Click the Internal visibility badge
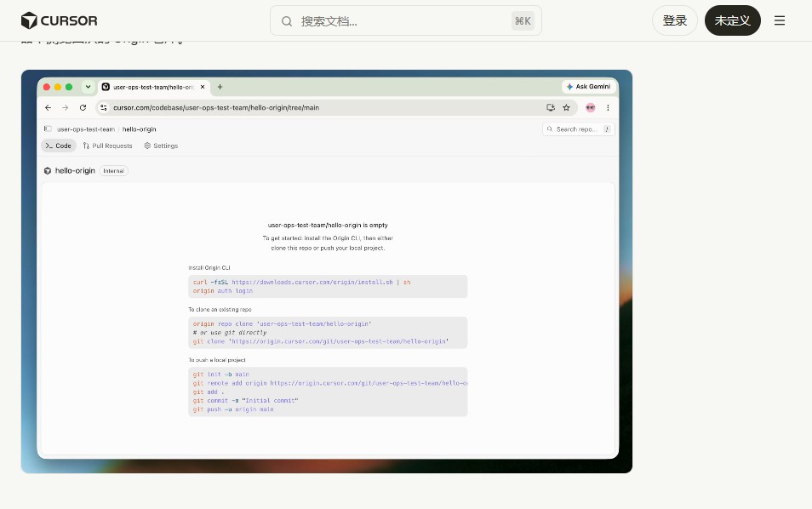 pyautogui.click(x=113, y=171)
